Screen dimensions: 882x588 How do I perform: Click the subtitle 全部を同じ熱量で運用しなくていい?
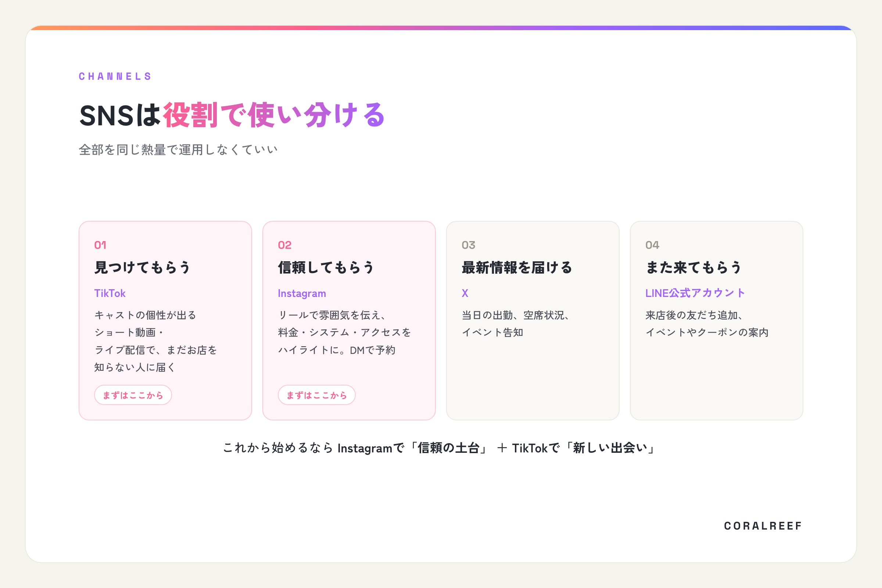coord(178,150)
